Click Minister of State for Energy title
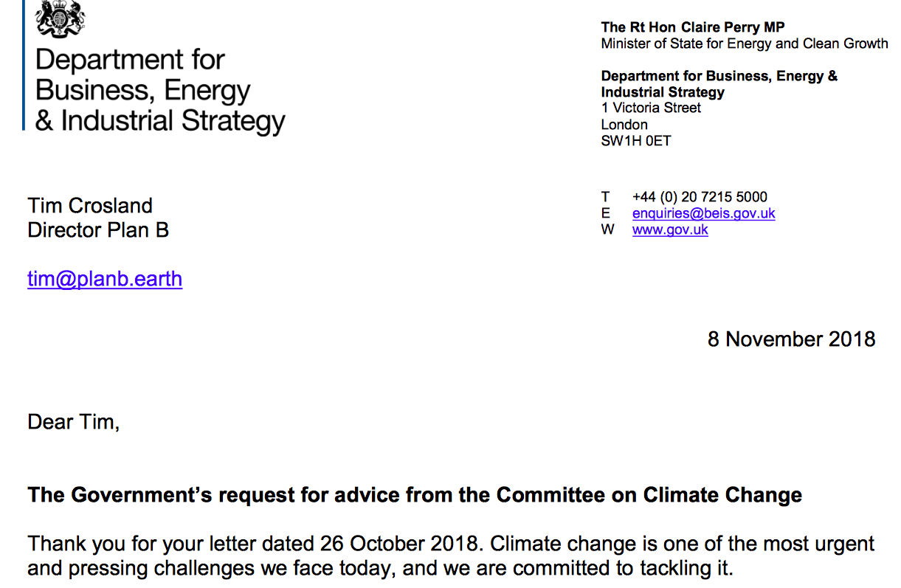Image resolution: width=901 pixels, height=588 pixels. coord(745,44)
